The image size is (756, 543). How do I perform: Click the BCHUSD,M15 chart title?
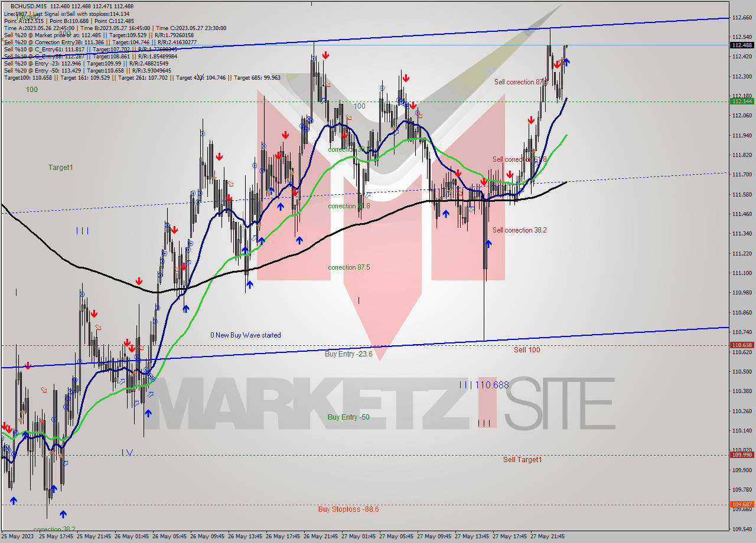(28, 6)
